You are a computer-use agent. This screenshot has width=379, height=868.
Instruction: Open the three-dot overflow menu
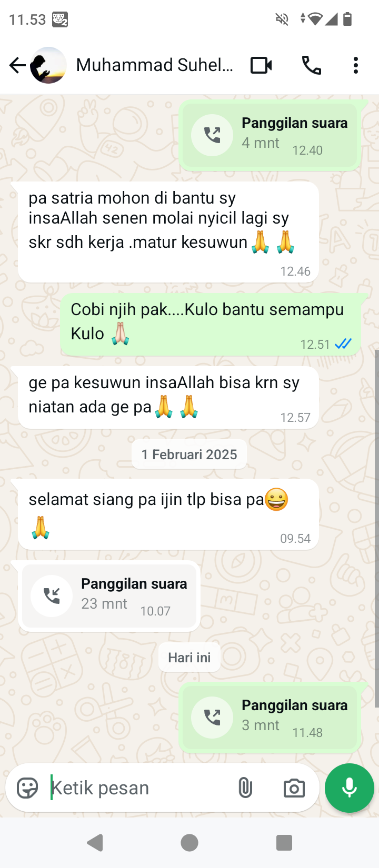tap(356, 66)
